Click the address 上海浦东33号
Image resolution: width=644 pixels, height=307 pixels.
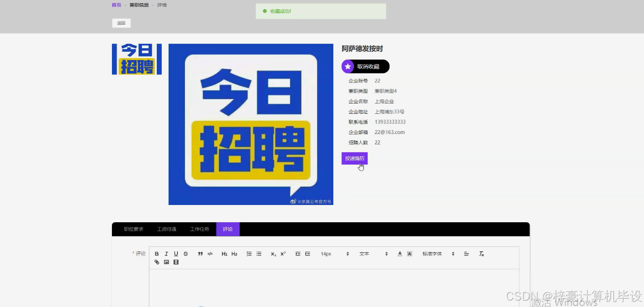[390, 111]
